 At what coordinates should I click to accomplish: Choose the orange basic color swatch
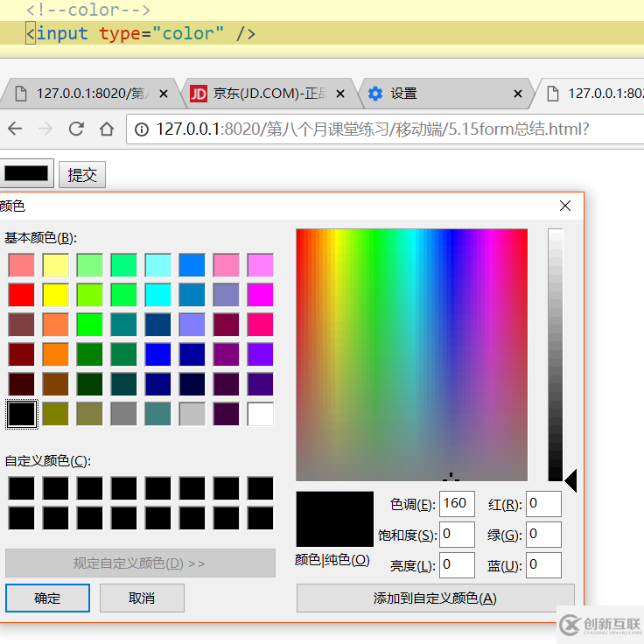click(x=55, y=354)
